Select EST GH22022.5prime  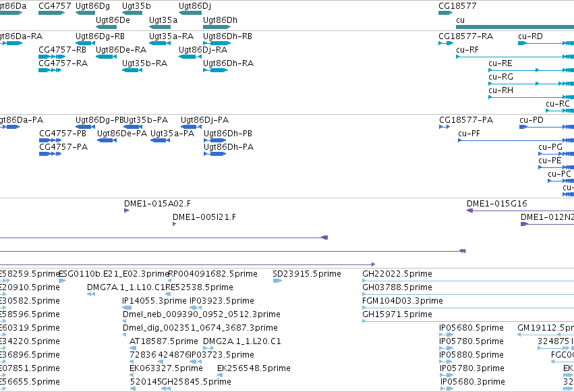click(x=468, y=281)
